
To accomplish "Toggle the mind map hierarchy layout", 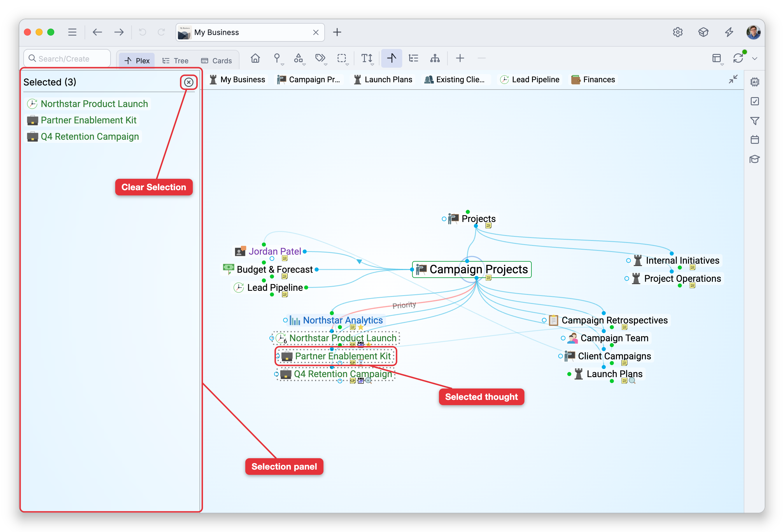I will coord(435,58).
